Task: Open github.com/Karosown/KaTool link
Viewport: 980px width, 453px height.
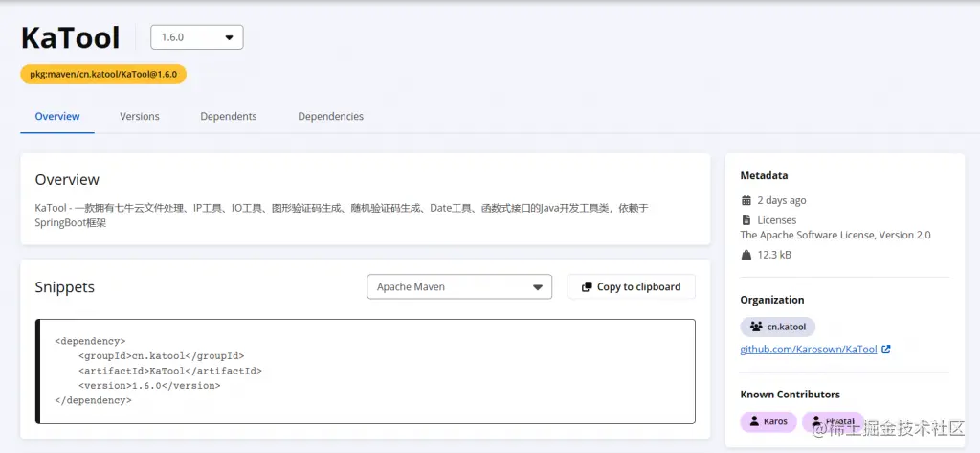Action: tap(809, 350)
